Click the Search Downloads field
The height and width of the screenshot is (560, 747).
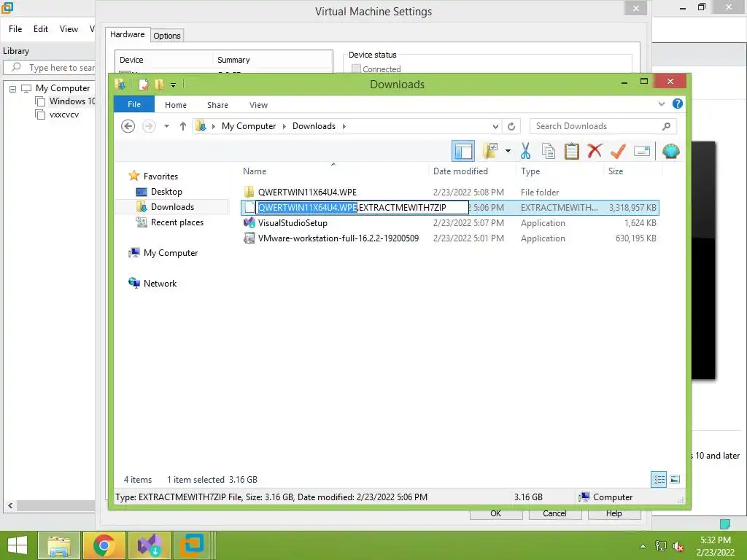(603, 126)
